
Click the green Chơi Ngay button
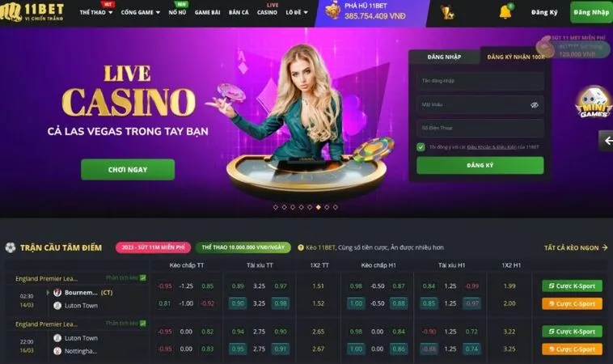pyautogui.click(x=128, y=170)
